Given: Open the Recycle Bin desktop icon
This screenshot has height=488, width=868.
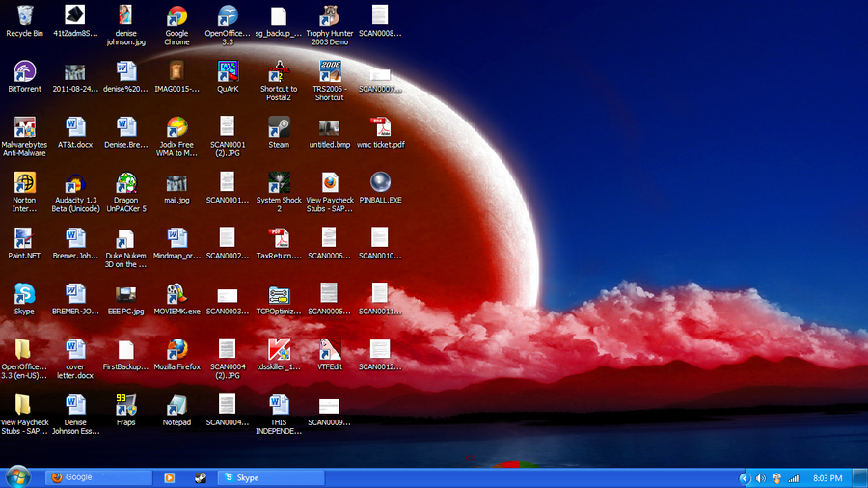Looking at the screenshot, I should [24, 15].
